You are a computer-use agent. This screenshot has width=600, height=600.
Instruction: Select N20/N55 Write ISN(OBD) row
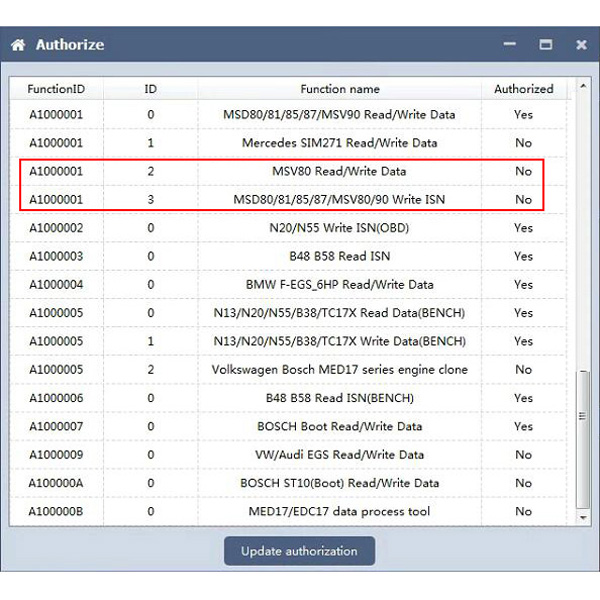click(x=288, y=228)
